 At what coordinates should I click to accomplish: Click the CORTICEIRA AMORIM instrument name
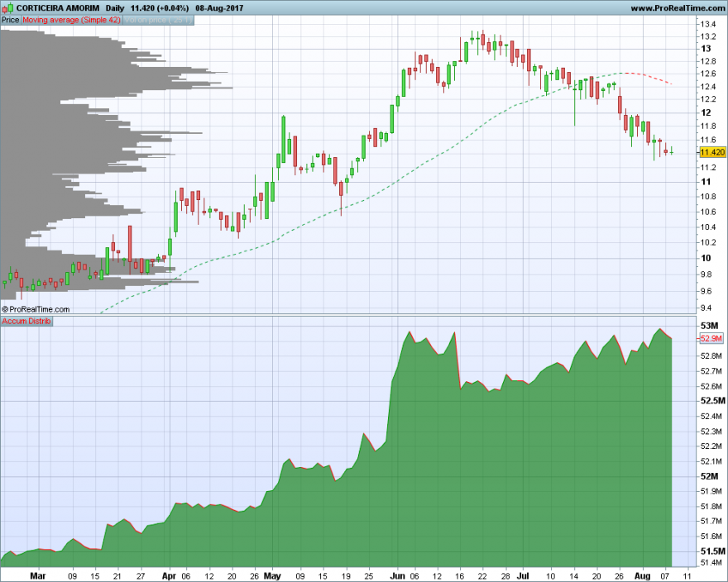tap(58, 8)
